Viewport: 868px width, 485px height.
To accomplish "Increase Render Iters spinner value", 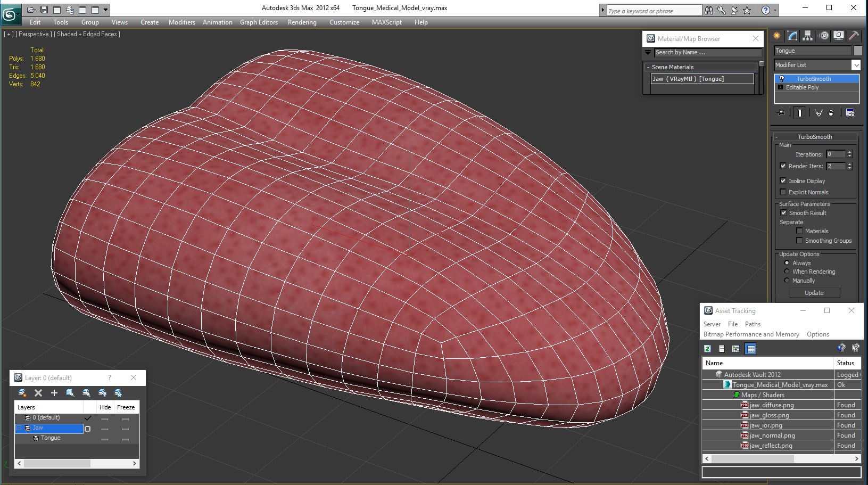I will click(x=849, y=164).
